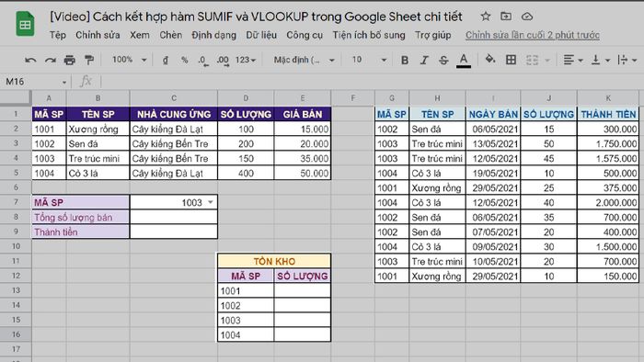Activate the paint format tool
The height and width of the screenshot is (362, 644).
click(88, 61)
